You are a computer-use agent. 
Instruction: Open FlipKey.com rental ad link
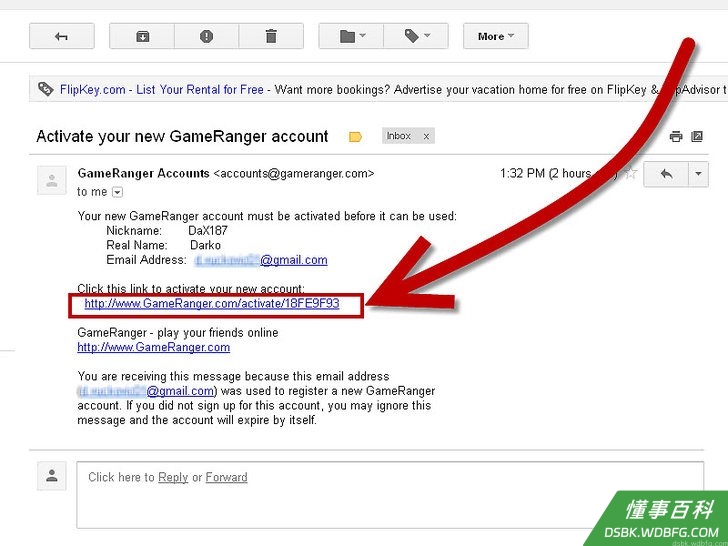coord(162,89)
